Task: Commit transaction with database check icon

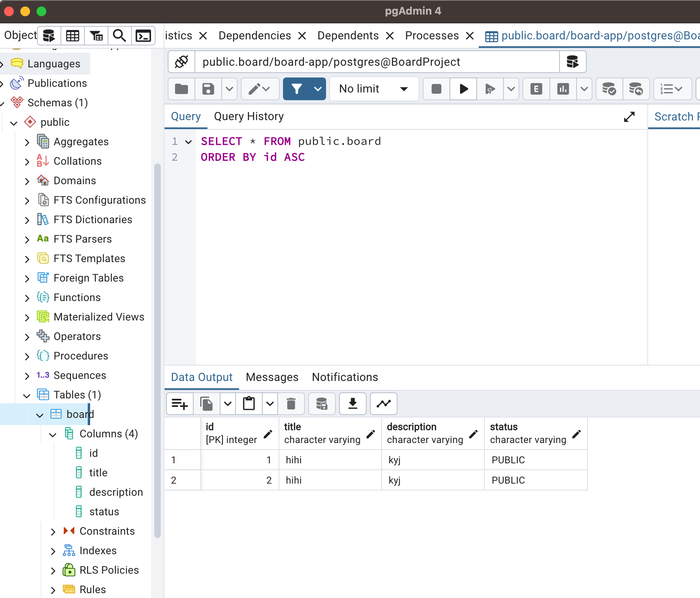Action: [x=609, y=89]
